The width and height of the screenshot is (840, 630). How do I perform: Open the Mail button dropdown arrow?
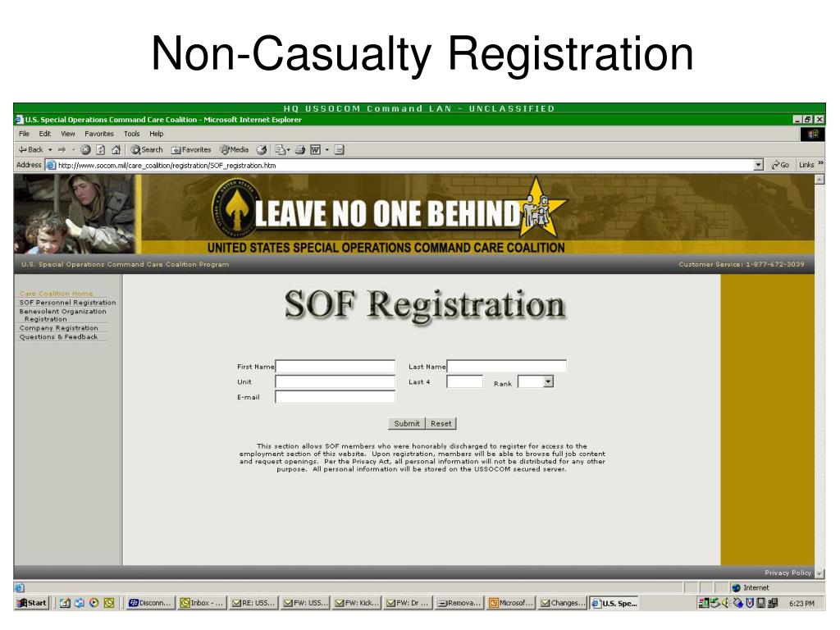(289, 150)
